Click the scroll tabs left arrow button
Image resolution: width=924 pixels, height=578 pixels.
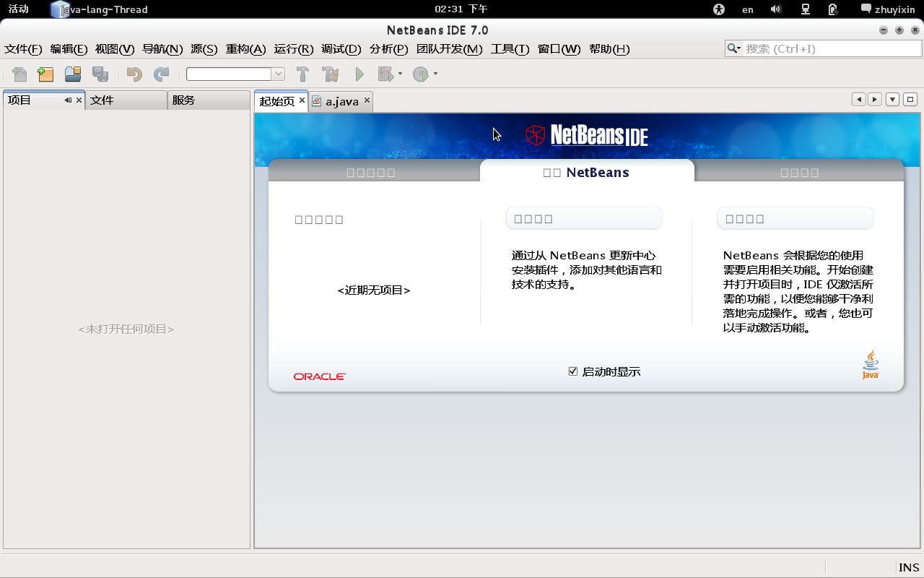click(x=859, y=100)
